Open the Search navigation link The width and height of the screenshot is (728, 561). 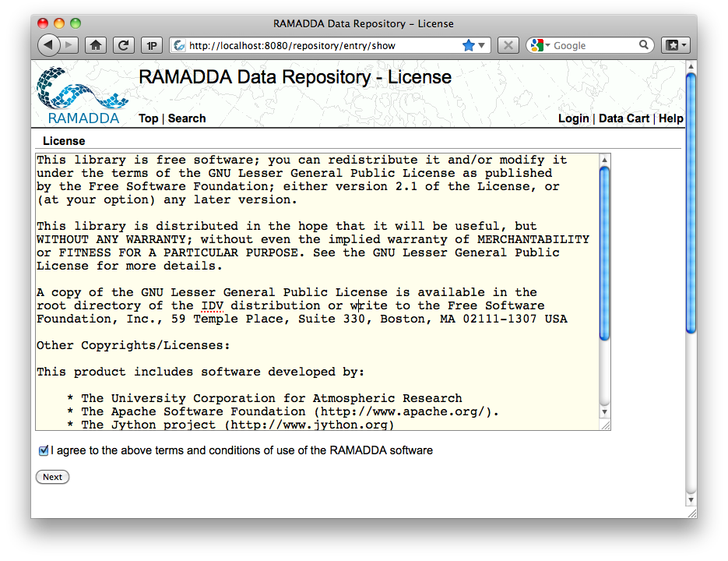(187, 118)
